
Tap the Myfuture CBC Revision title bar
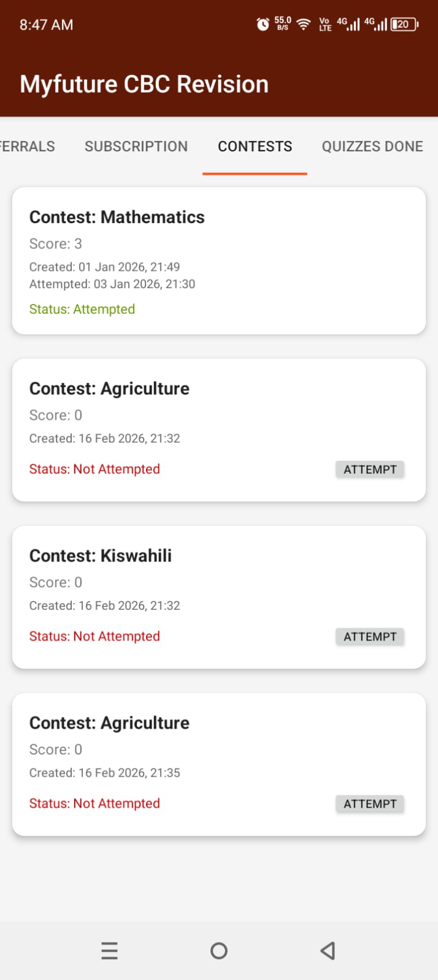144,84
